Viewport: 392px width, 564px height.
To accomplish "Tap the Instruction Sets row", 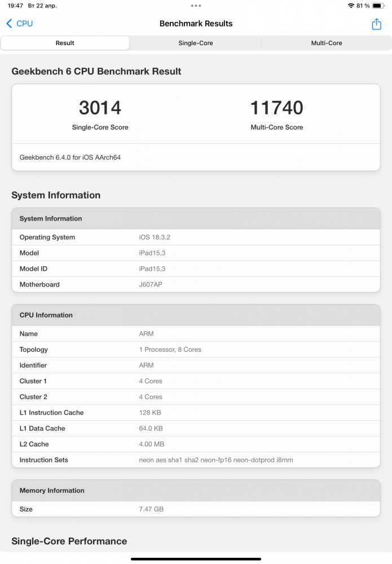I will [196, 460].
